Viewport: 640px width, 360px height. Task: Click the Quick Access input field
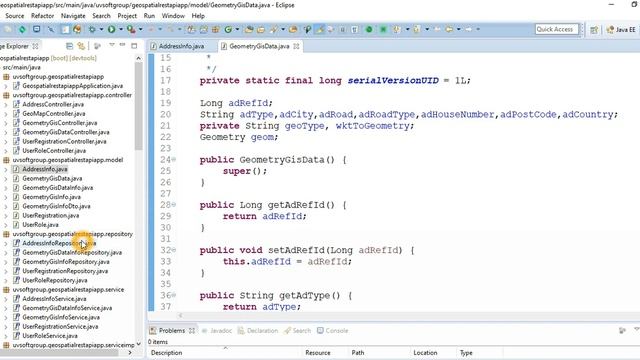click(x=556, y=29)
